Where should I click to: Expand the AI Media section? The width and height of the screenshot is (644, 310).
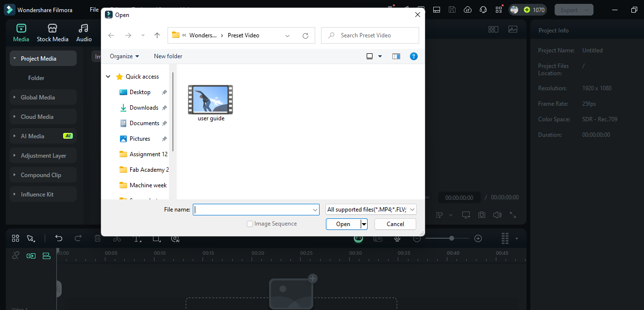pyautogui.click(x=43, y=136)
